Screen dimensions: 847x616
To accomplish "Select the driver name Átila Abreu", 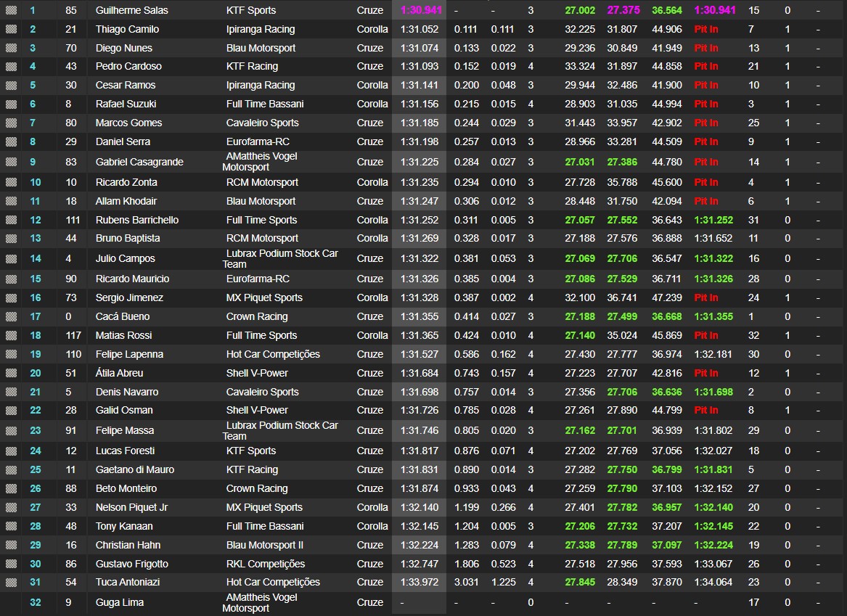I will (119, 373).
